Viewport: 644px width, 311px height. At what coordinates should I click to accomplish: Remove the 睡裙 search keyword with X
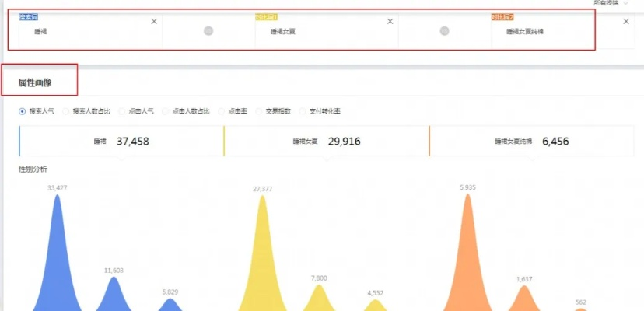(x=153, y=22)
